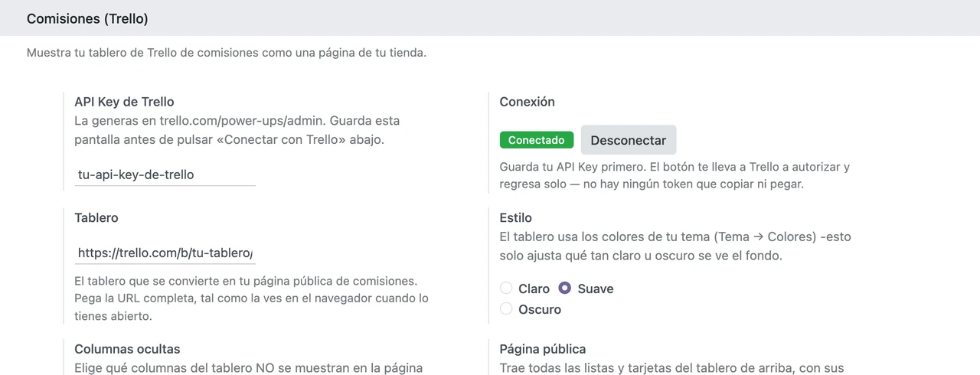Click the Columnas ocultas label

(x=127, y=349)
